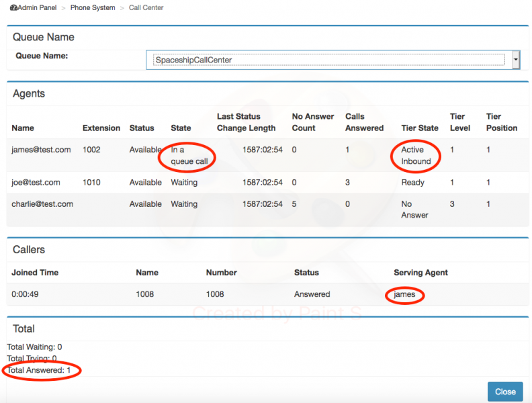Viewport: 532px width, 403px height.
Task: Click serving agent james in Callers
Action: [x=404, y=294]
